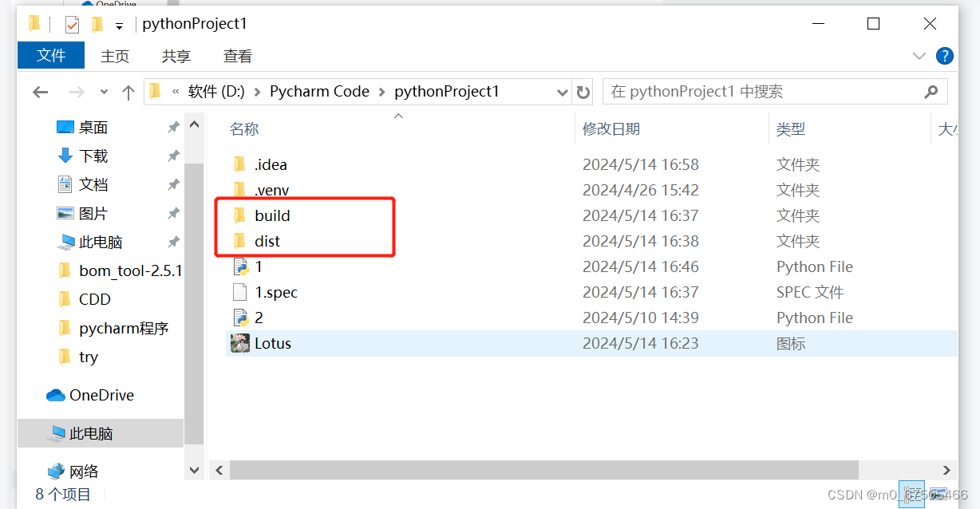Click the search magnifier in the search box
Viewport: 980px width, 509px height.
pyautogui.click(x=931, y=91)
